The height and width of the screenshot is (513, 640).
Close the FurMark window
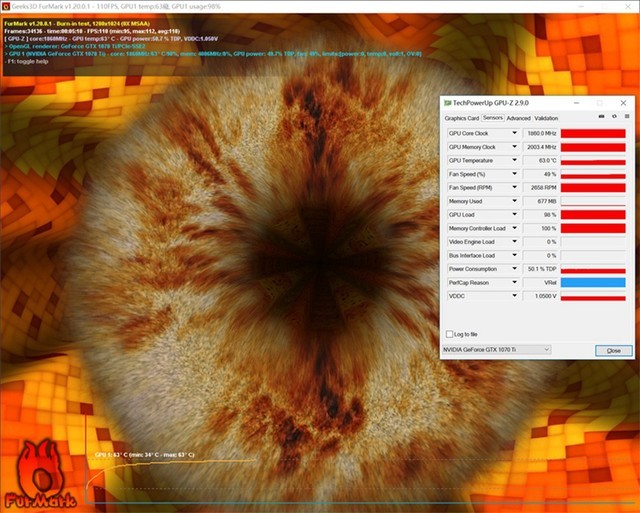(628, 6)
